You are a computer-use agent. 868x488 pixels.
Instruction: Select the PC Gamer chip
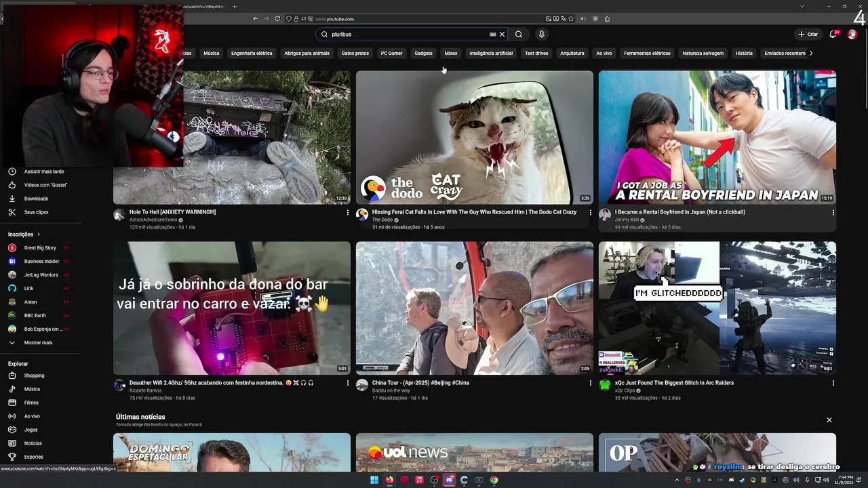pyautogui.click(x=392, y=53)
